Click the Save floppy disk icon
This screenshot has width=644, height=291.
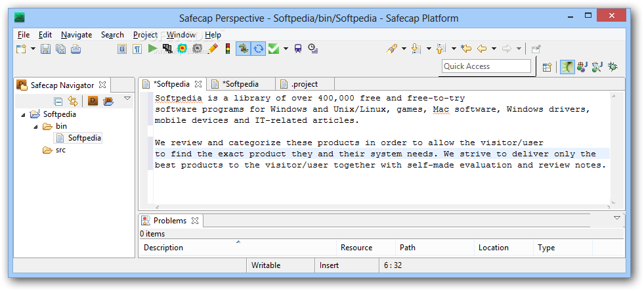[45, 49]
